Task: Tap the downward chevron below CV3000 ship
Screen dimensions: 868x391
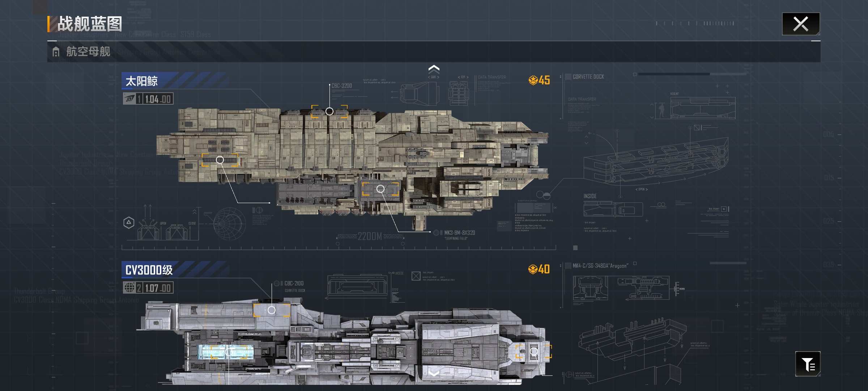Action: pos(434,373)
